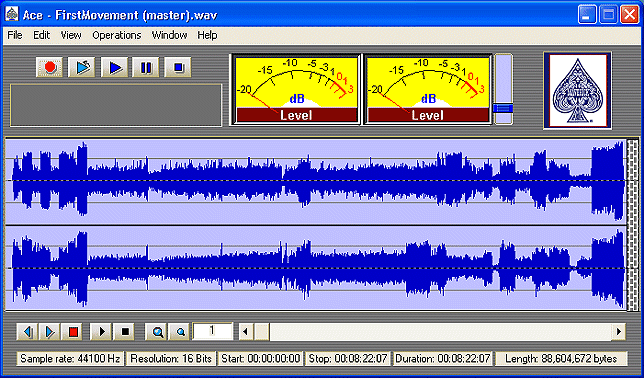This screenshot has width=644, height=378.
Task: Open the Window menu
Action: pyautogui.click(x=169, y=35)
